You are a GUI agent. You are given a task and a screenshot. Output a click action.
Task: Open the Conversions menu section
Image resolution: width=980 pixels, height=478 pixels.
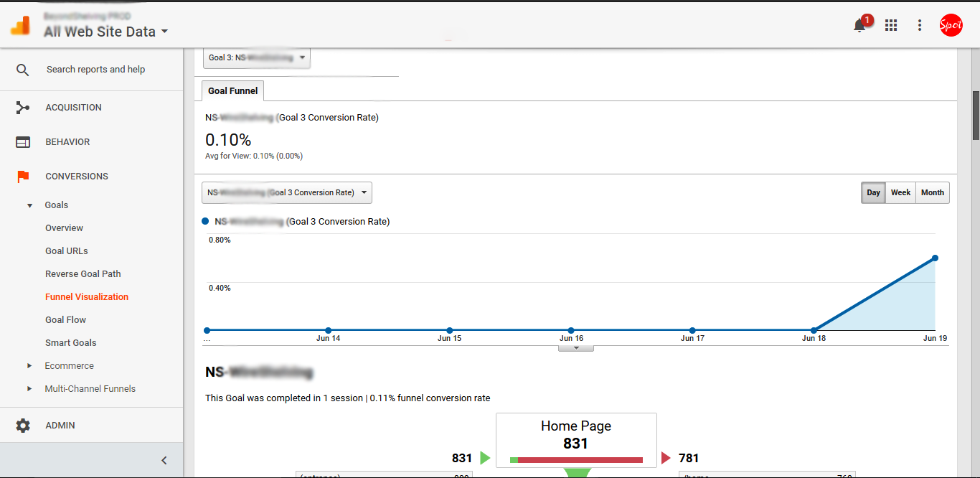[77, 177]
